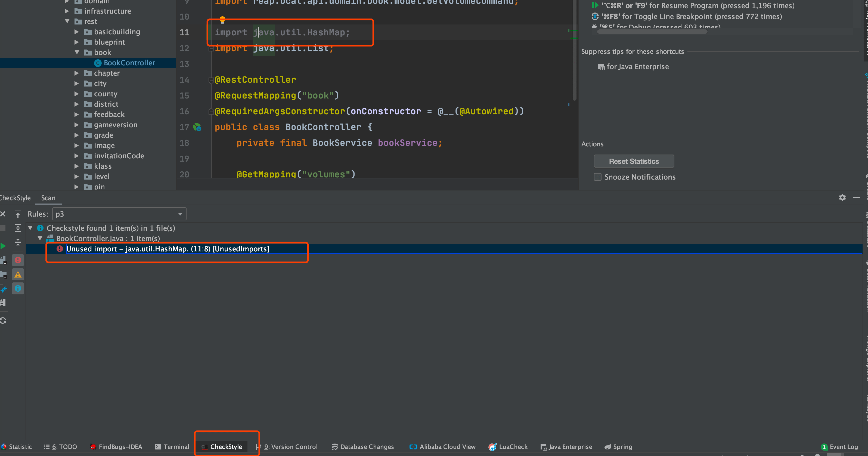Click line number 16 in gutter

coord(184,112)
